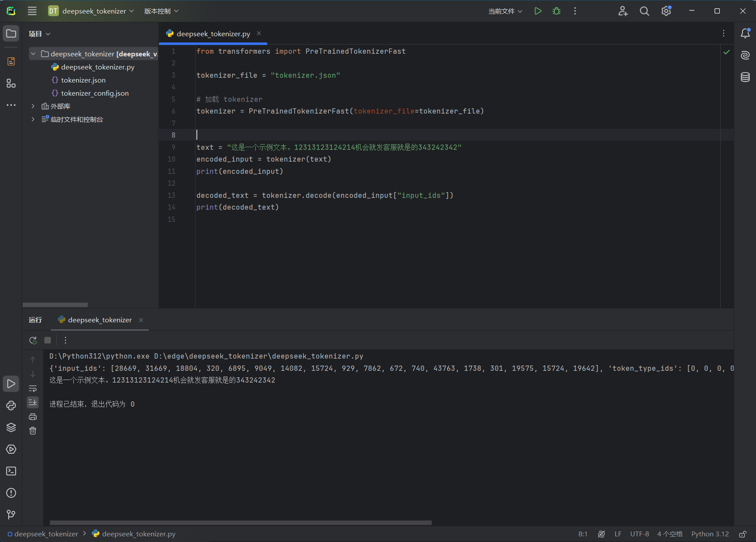Open the 当前文件 run configuration dropdown

point(505,11)
